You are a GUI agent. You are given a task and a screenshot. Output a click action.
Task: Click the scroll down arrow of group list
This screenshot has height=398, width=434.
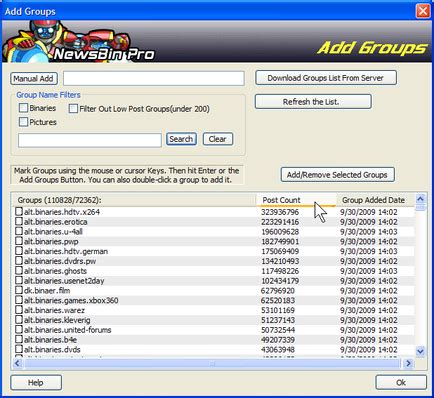pos(420,351)
